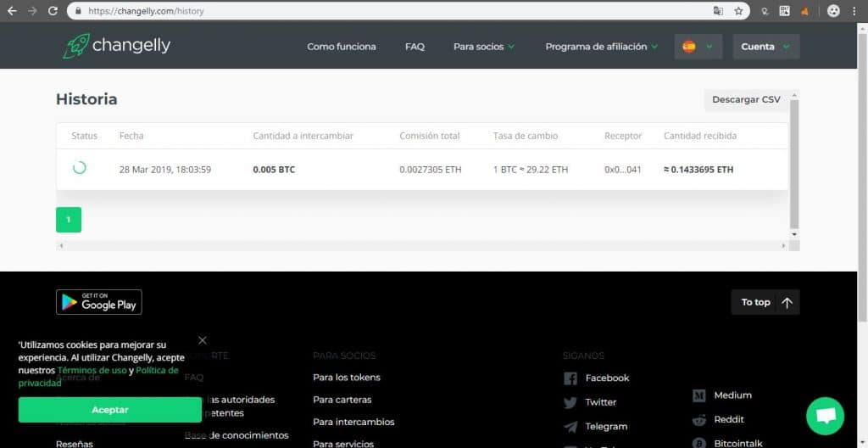868x448 pixels.
Task: Click the address bar URL field
Action: point(408,10)
